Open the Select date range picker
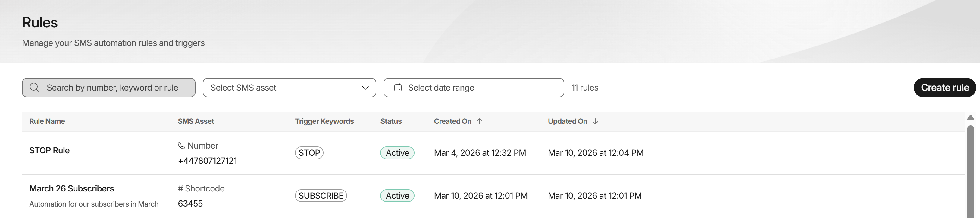The width and height of the screenshot is (980, 218). [474, 88]
